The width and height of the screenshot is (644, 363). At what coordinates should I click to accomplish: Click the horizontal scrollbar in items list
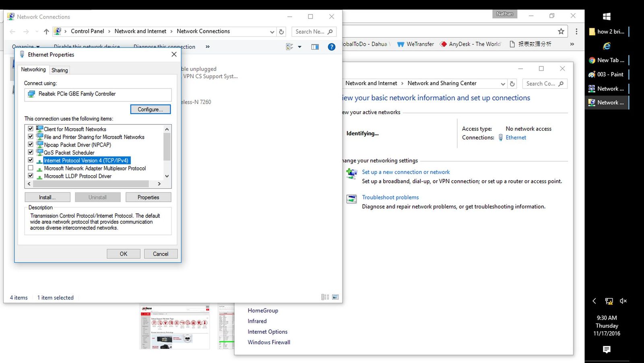click(91, 184)
